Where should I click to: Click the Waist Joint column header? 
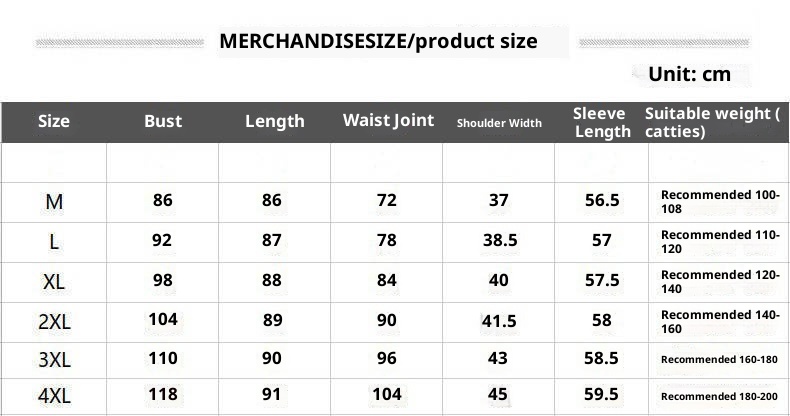[x=388, y=120]
